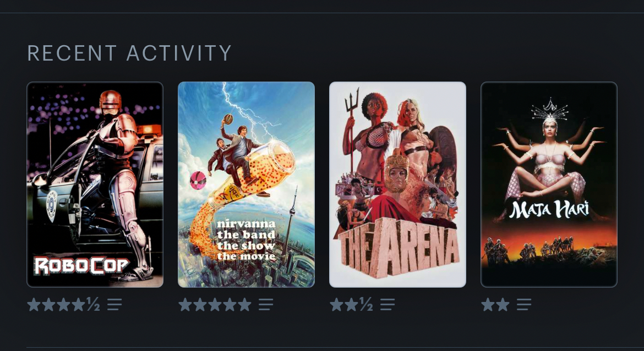Click the second star under The Arena
Viewport: 644px width, 351px height.
(351, 305)
